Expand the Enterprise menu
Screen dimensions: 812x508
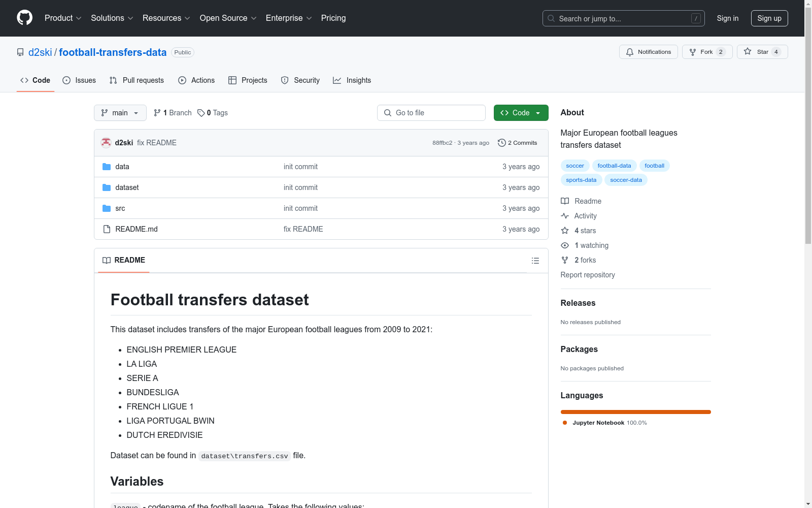tap(289, 18)
